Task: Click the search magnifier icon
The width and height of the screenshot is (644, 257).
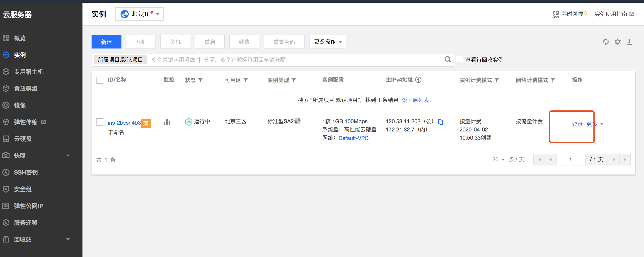Action: [448, 60]
